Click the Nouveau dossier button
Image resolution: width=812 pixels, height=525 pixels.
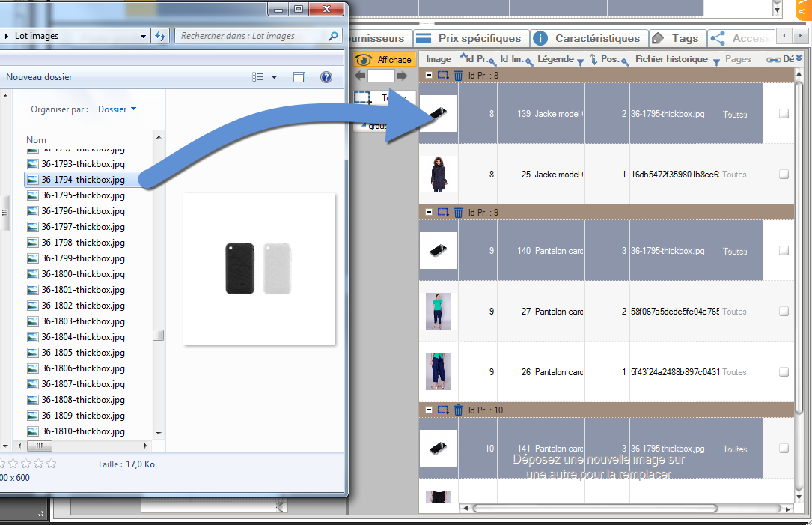pyautogui.click(x=39, y=77)
